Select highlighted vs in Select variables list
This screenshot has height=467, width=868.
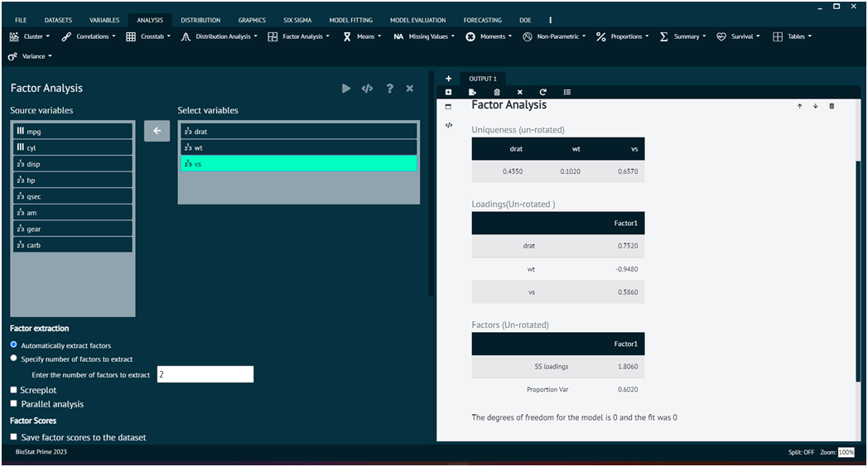click(298, 164)
